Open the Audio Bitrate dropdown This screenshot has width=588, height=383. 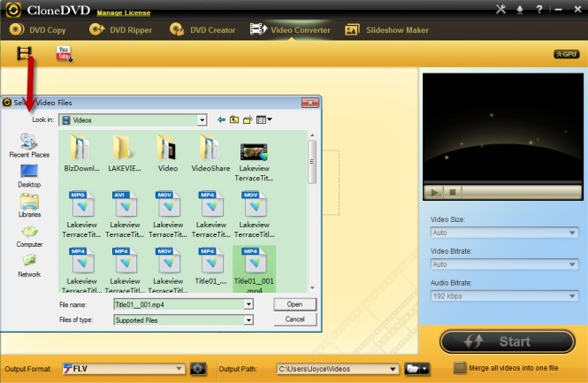(504, 296)
